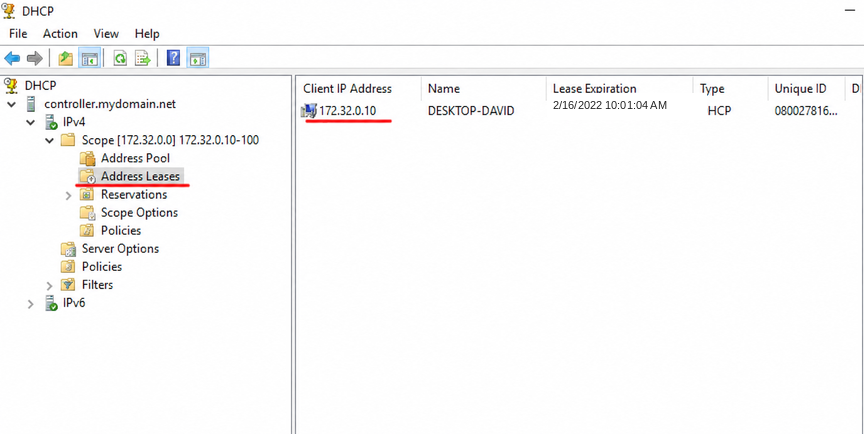Collapse the Scope [172.32.0.0] node

[50, 140]
